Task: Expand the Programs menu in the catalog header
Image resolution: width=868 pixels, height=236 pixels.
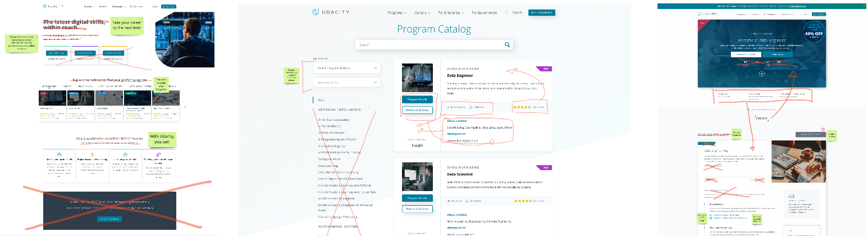Action: click(x=398, y=12)
